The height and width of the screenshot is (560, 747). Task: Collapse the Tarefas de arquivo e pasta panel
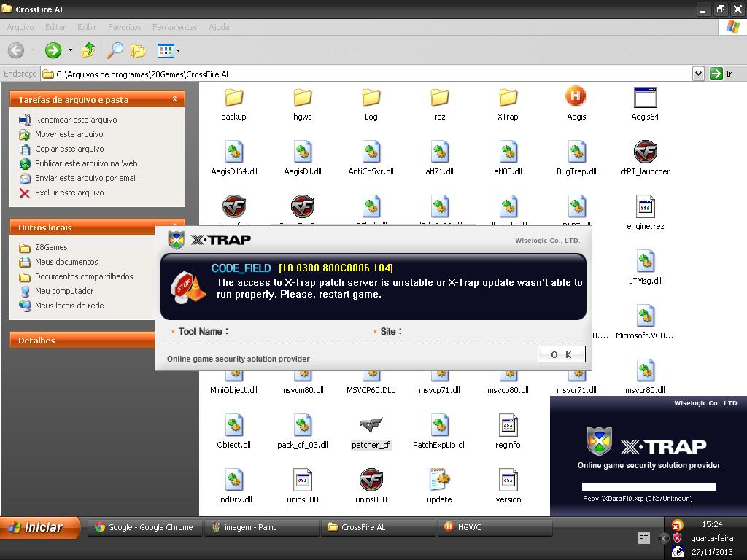click(174, 99)
